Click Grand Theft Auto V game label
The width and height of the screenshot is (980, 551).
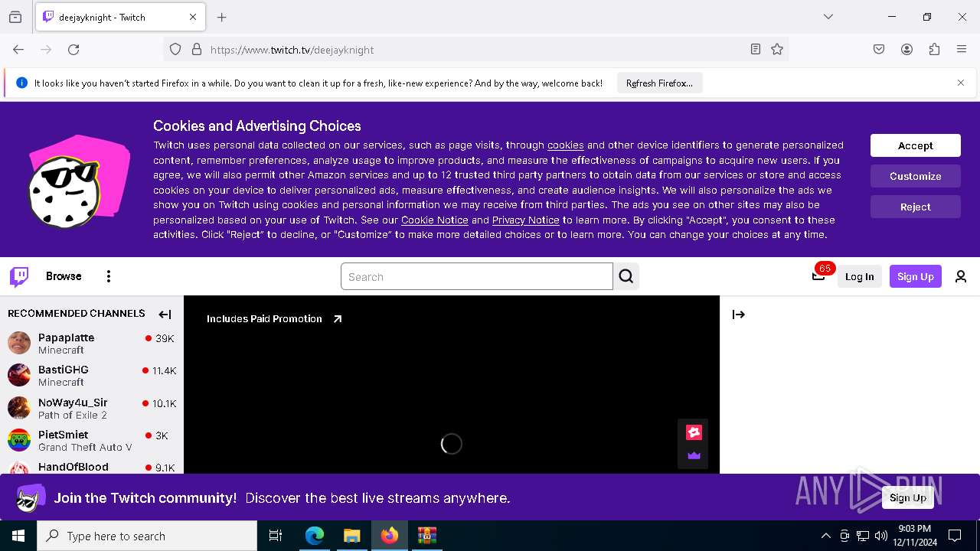pos(85,447)
